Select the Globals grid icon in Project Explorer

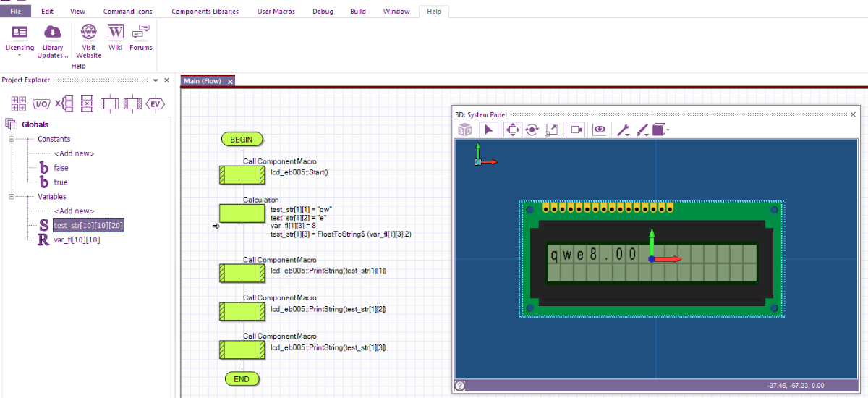(x=18, y=103)
